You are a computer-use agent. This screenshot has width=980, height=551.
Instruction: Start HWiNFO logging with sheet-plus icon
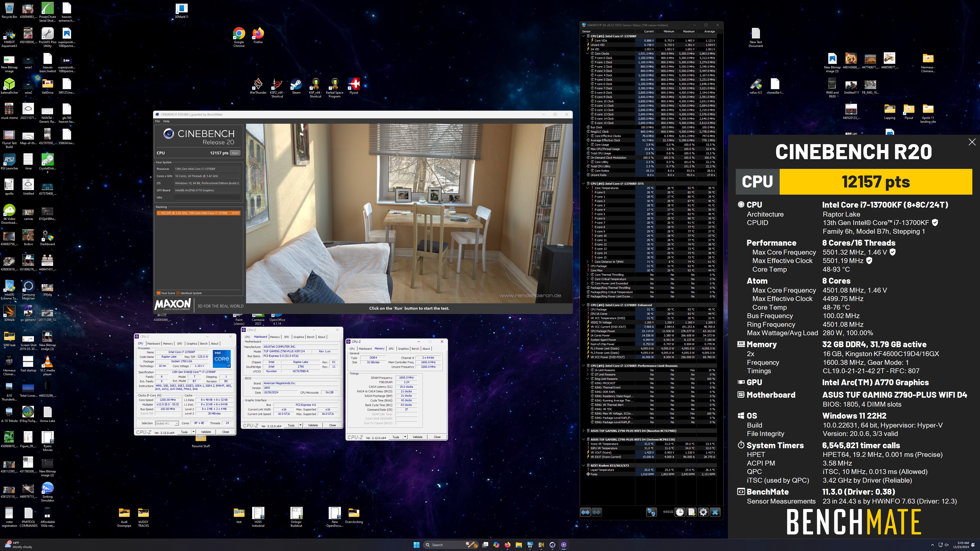point(692,512)
